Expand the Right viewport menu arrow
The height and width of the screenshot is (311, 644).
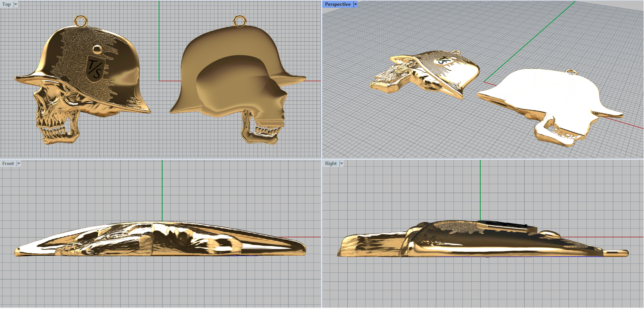341,164
